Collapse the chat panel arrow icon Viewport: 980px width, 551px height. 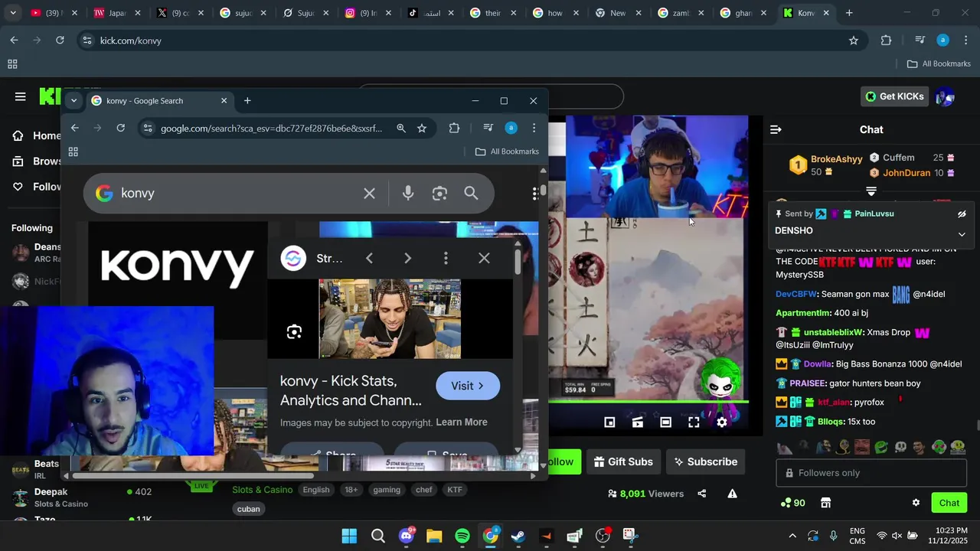776,129
